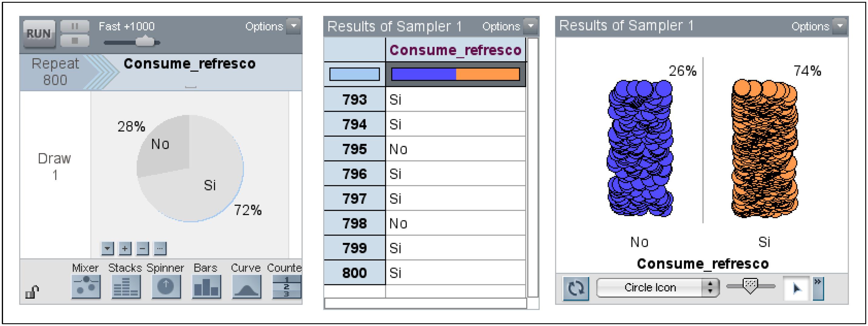Viewport: 868px width, 326px height.
Task: Click the plus button under the spinner
Action: pos(125,249)
